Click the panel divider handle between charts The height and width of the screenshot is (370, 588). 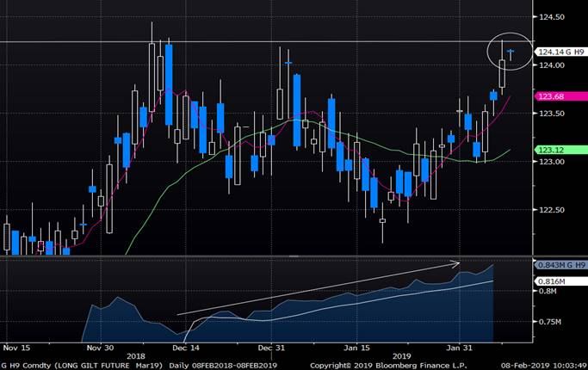click(x=294, y=256)
